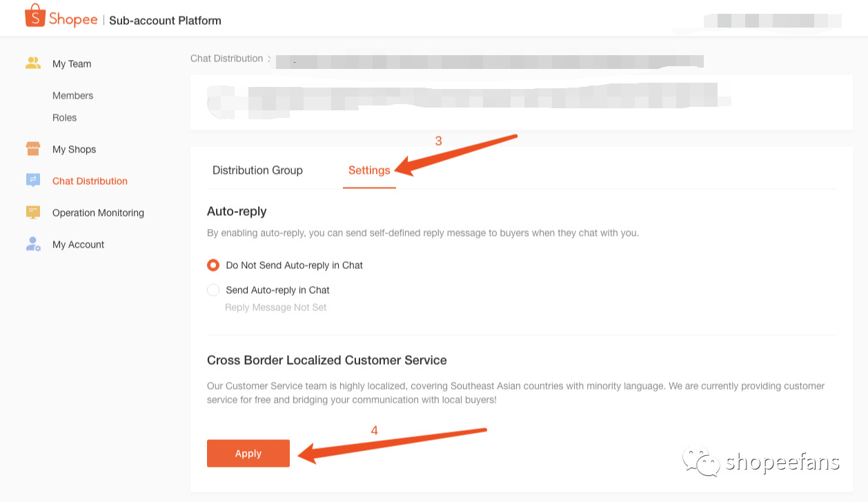Viewport: 868px width, 502px height.
Task: Select the My Team people icon
Action: click(32, 63)
